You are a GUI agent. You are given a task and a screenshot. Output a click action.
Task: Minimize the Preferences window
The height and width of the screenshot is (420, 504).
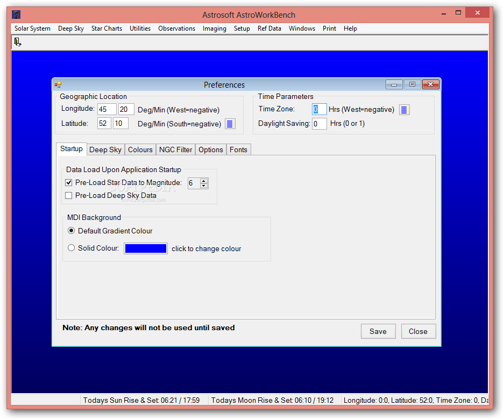[394, 84]
